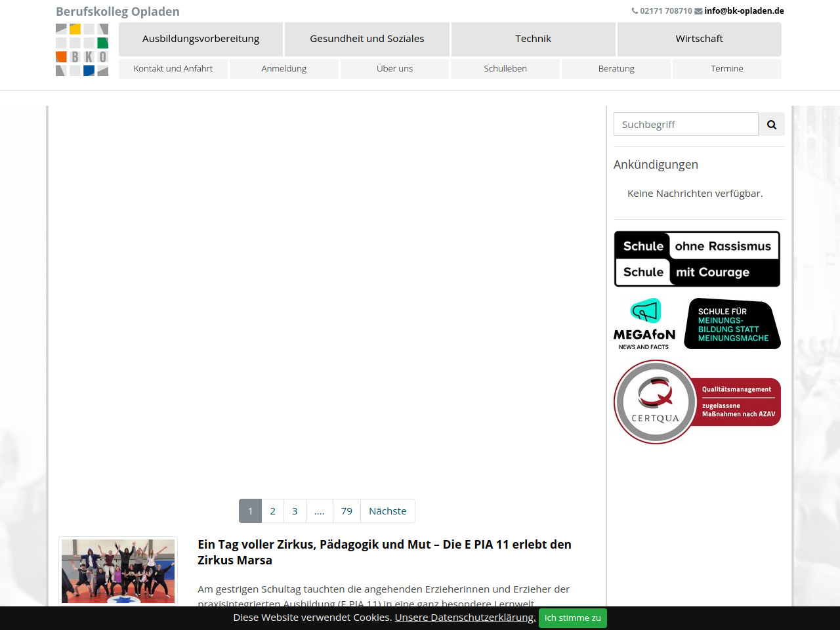Viewport: 840px width, 630px height.
Task: Select the Technik menu item
Action: pyautogui.click(x=533, y=39)
